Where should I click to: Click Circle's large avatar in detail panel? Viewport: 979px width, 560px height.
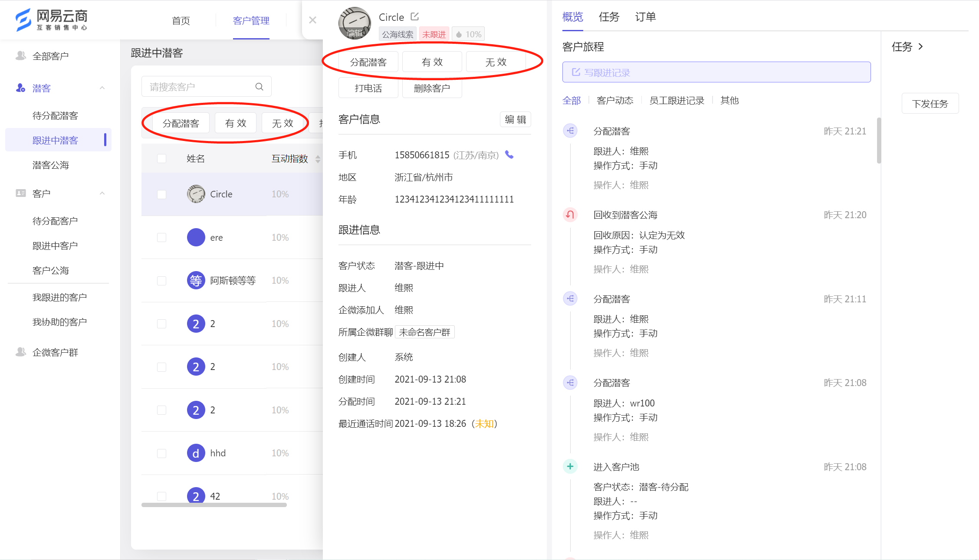point(355,23)
